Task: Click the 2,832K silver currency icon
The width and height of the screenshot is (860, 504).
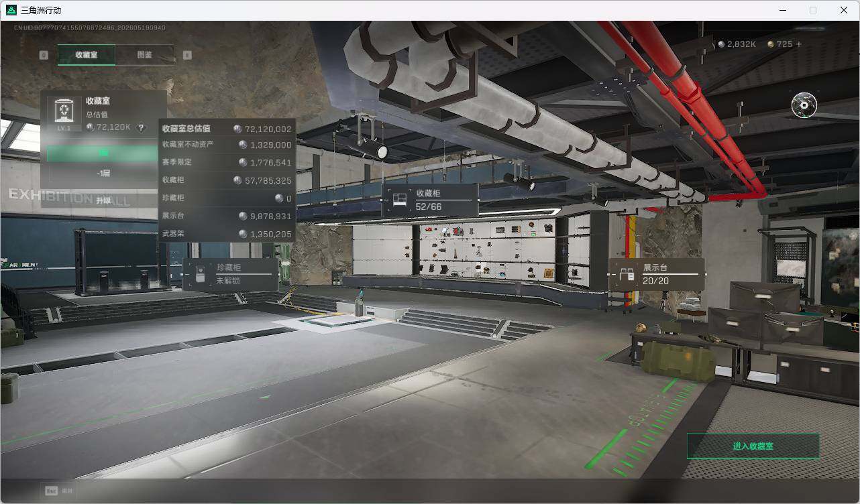Action: (x=722, y=44)
